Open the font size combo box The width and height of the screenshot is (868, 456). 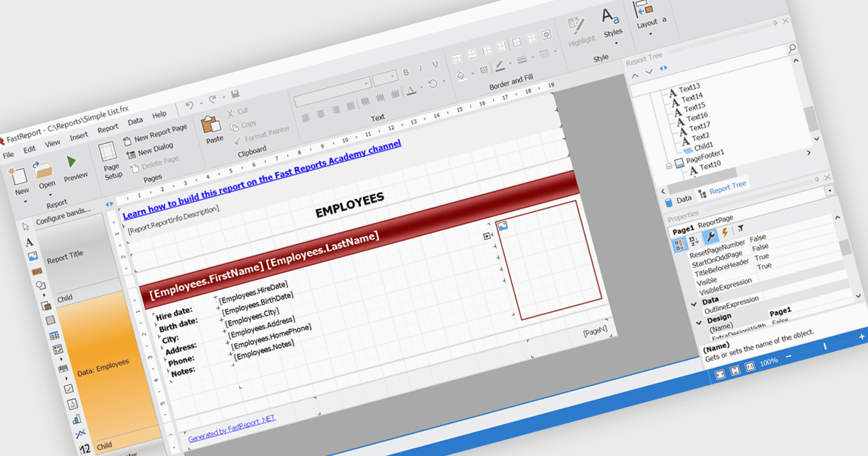385,77
